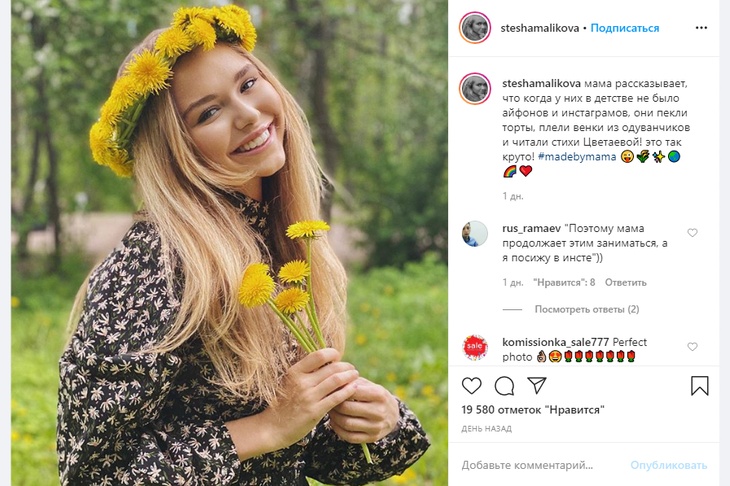Like the post with heart icon
This screenshot has width=730, height=486.
pos(472,386)
